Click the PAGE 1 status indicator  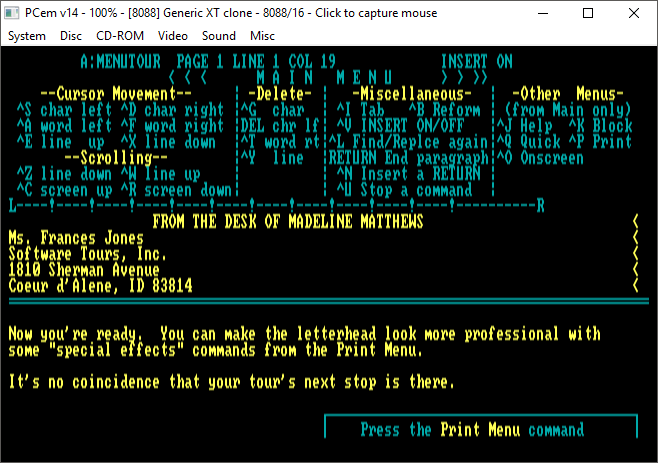tap(200, 62)
